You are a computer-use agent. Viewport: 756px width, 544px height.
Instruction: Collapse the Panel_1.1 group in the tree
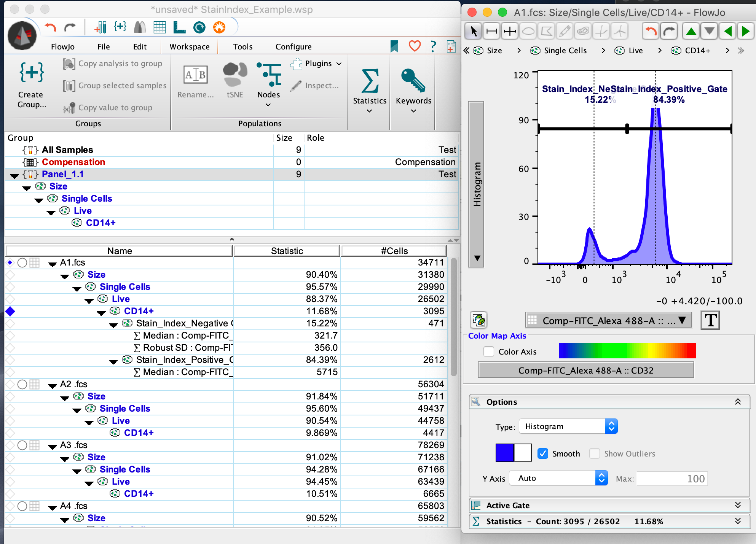(14, 175)
